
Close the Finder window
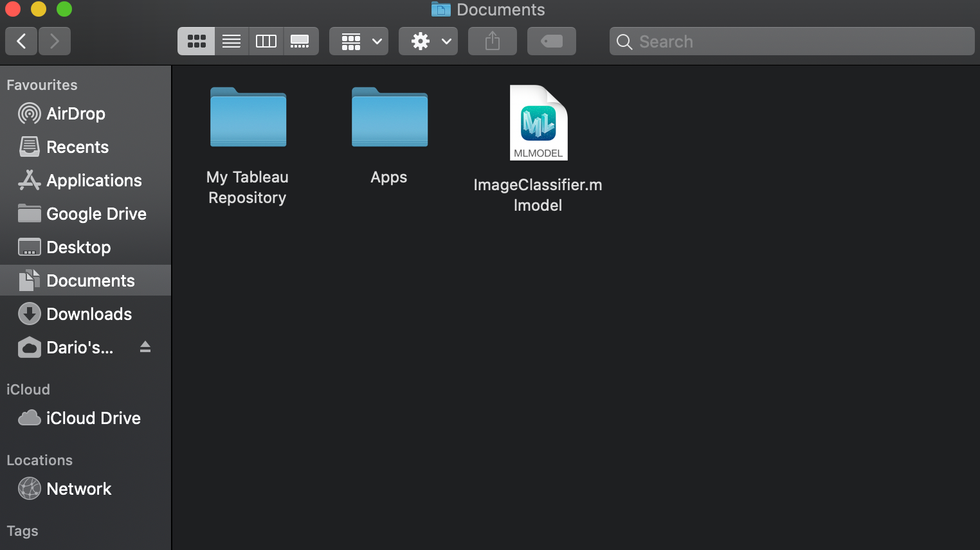13,9
